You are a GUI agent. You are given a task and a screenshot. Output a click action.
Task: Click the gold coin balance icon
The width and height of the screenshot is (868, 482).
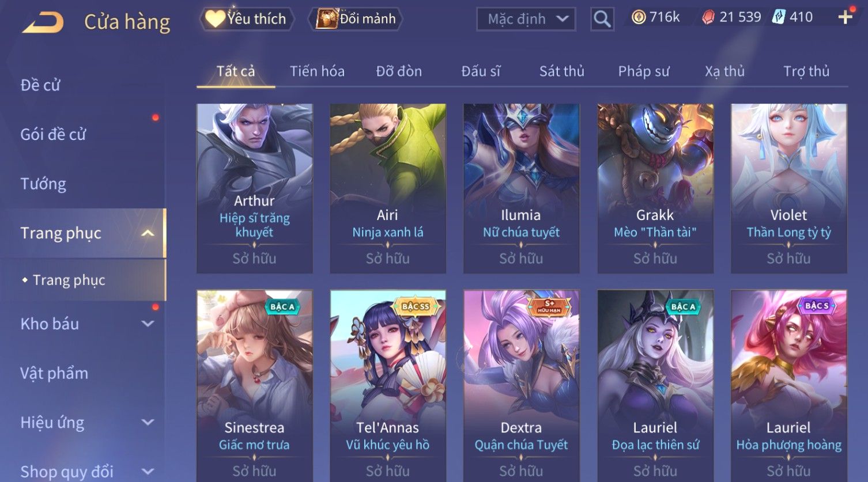pyautogui.click(x=639, y=17)
